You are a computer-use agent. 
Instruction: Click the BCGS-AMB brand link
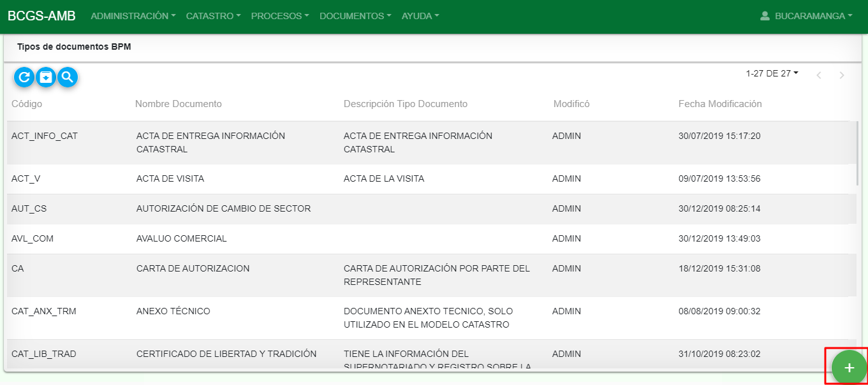41,16
